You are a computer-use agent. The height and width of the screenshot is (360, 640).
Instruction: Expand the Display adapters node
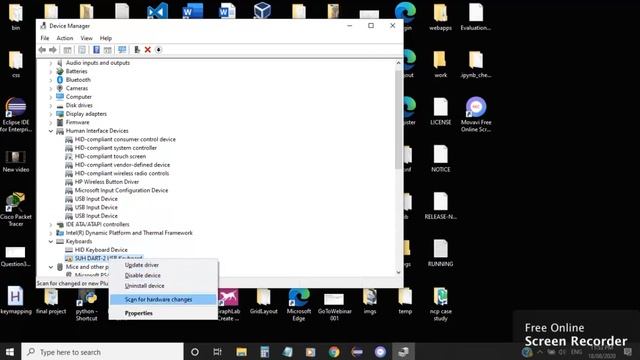51,114
